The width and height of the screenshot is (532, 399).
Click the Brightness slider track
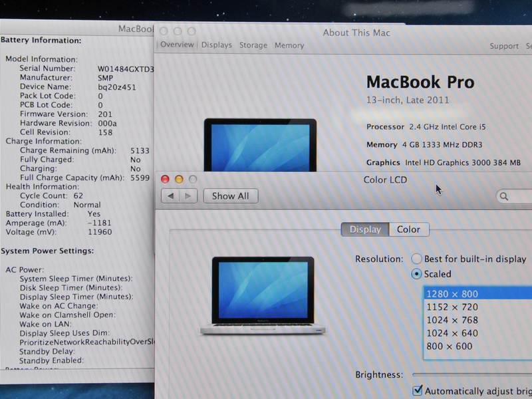click(x=472, y=374)
